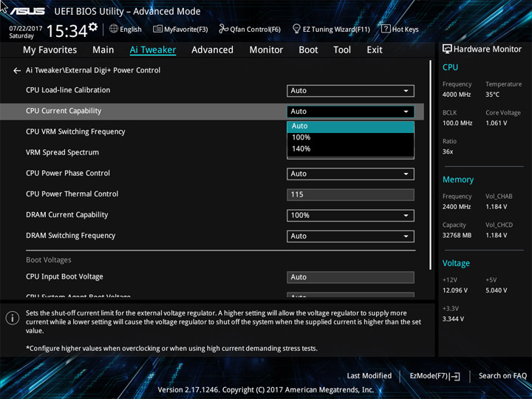This screenshot has height=399, width=532.
Task: Click the breadcrumb External Digi+ Power Control
Action: pyautogui.click(x=112, y=70)
